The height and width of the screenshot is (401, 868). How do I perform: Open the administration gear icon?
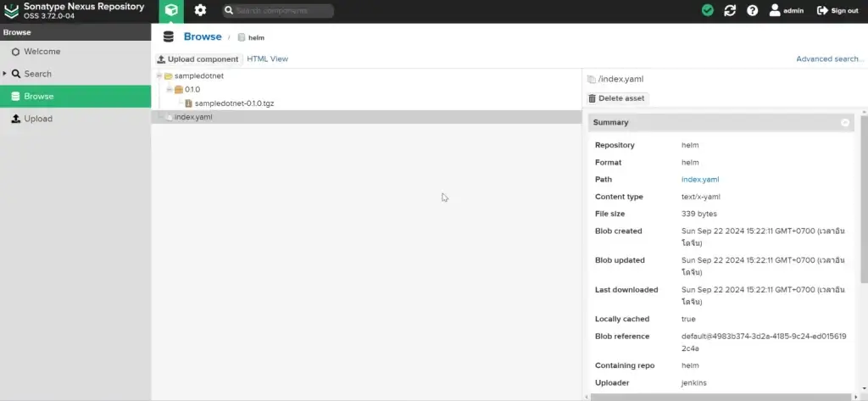(200, 10)
